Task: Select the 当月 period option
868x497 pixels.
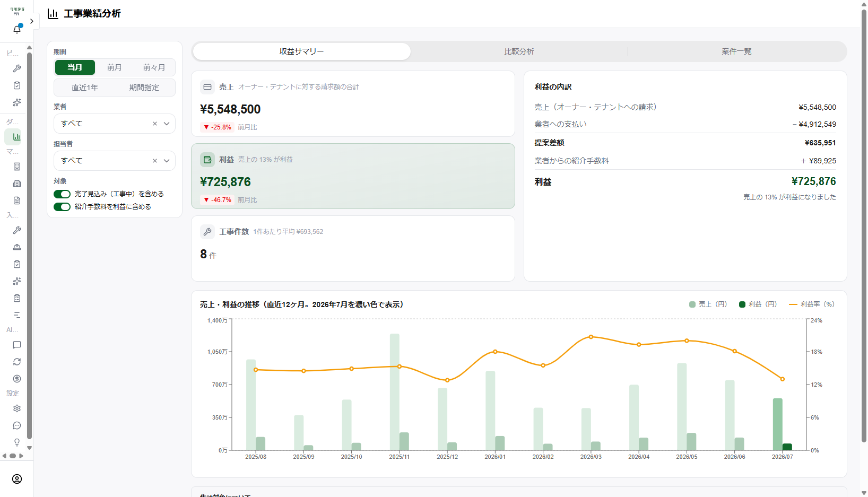Action: [75, 67]
